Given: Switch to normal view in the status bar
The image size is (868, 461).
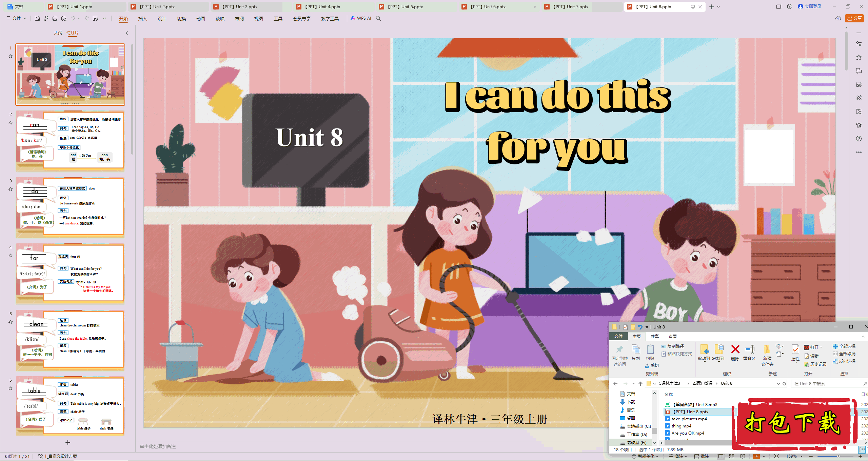Looking at the screenshot, I should point(721,456).
